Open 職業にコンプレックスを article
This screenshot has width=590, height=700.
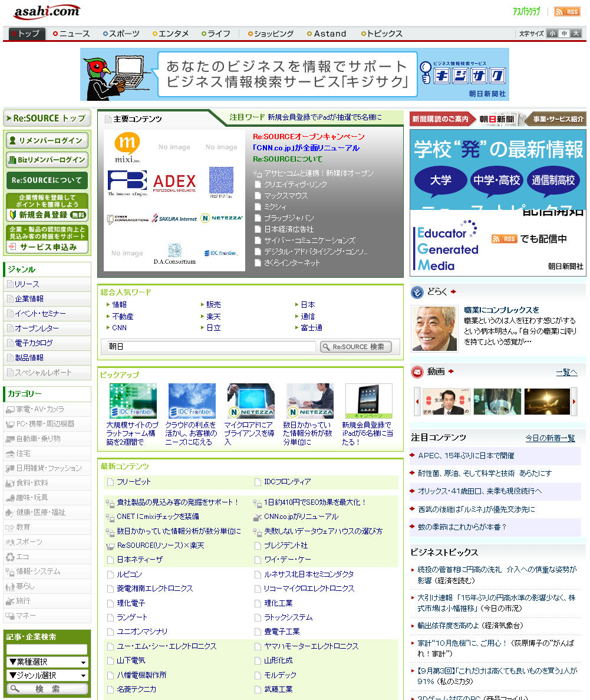(502, 310)
